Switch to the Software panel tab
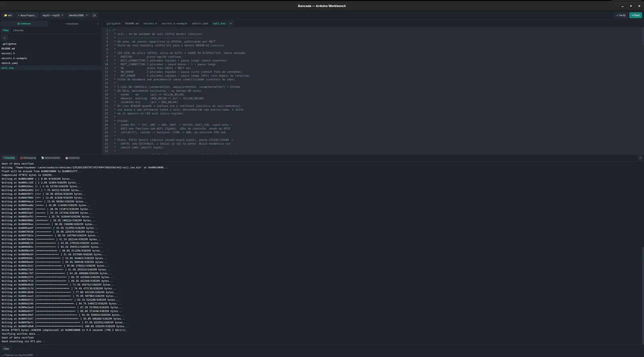The image size is (644, 357). [x=24, y=24]
